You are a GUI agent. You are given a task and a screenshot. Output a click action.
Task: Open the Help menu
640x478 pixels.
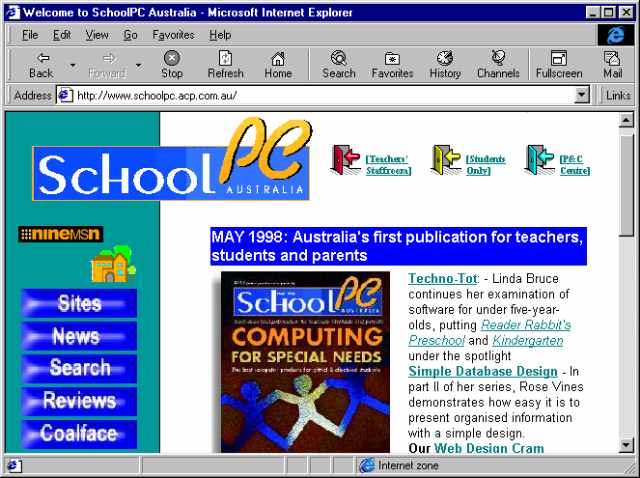click(x=220, y=35)
